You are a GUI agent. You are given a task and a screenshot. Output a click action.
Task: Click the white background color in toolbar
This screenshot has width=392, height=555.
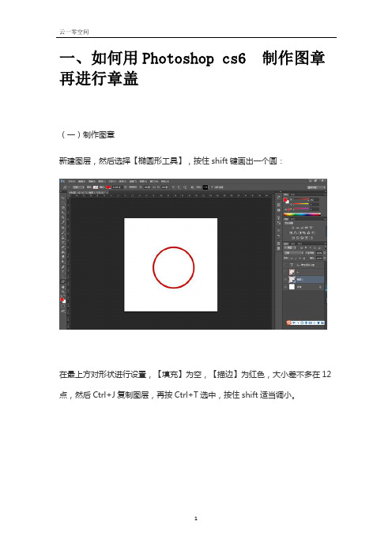click(64, 301)
